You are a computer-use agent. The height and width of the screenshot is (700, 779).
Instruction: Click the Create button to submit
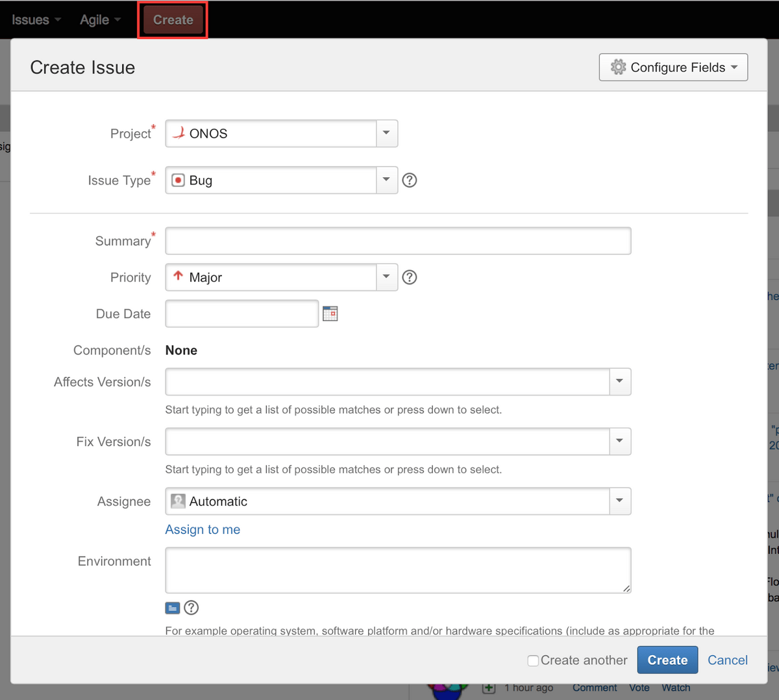[667, 660]
